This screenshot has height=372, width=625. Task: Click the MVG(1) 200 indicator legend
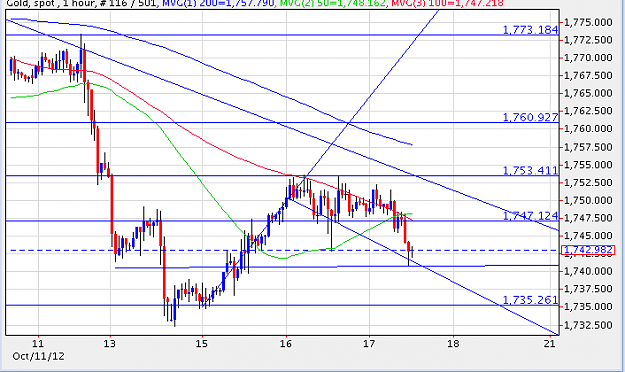217,4
